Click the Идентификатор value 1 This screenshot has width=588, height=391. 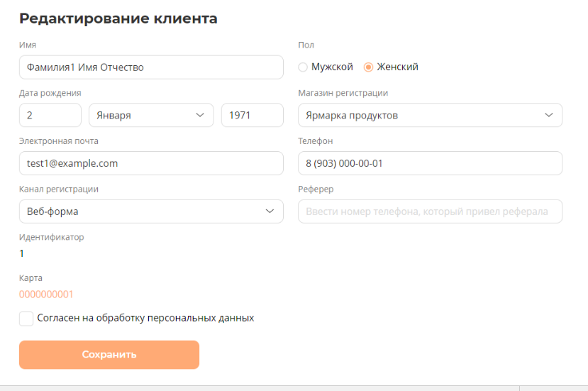click(x=22, y=253)
